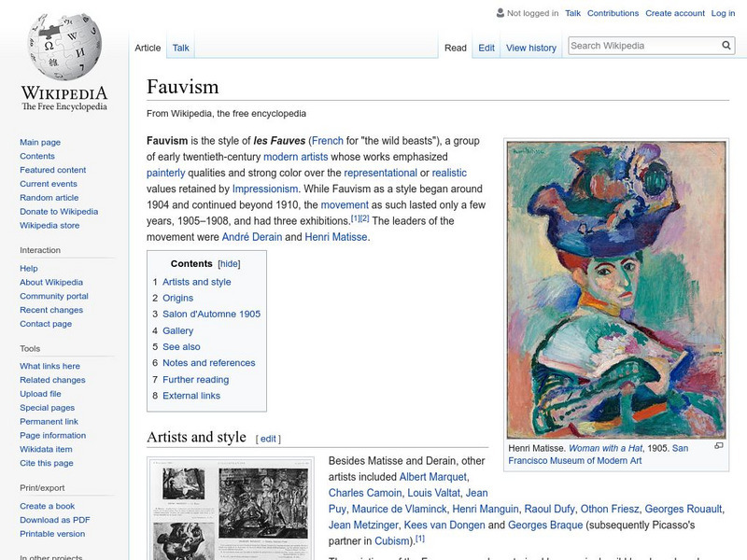
Task: Follow the Henri Matisse link in intro
Action: coord(336,237)
